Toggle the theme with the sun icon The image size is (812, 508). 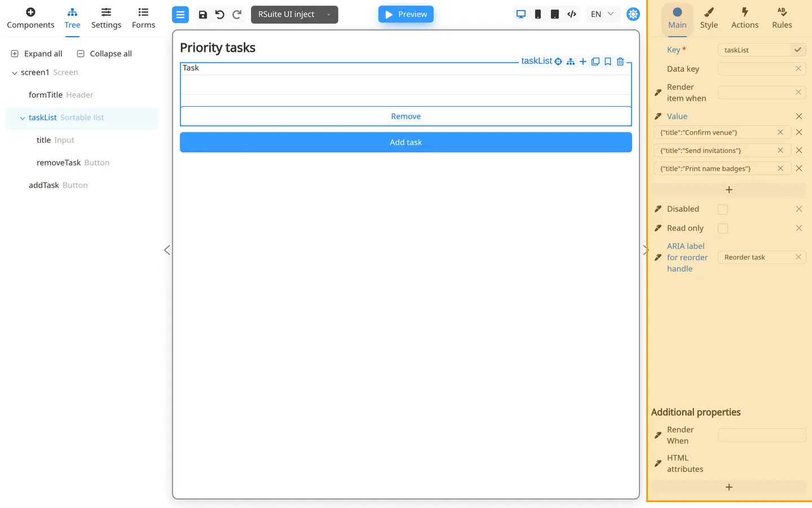pyautogui.click(x=633, y=14)
